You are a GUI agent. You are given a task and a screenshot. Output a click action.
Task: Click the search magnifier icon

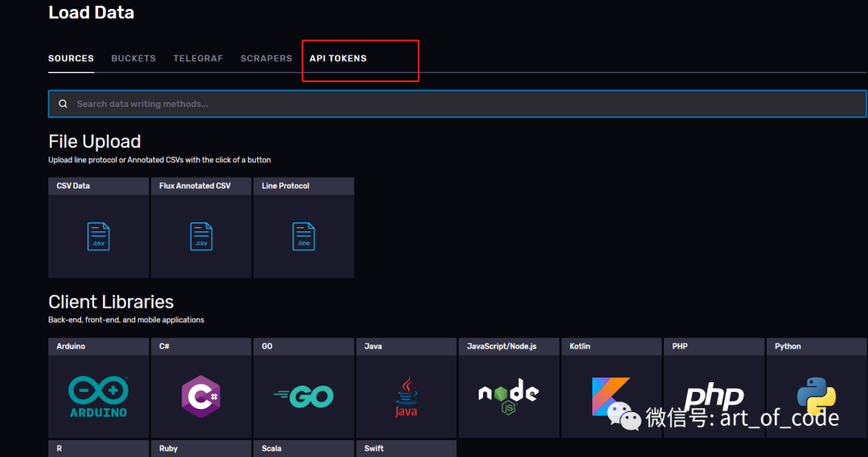(x=63, y=104)
